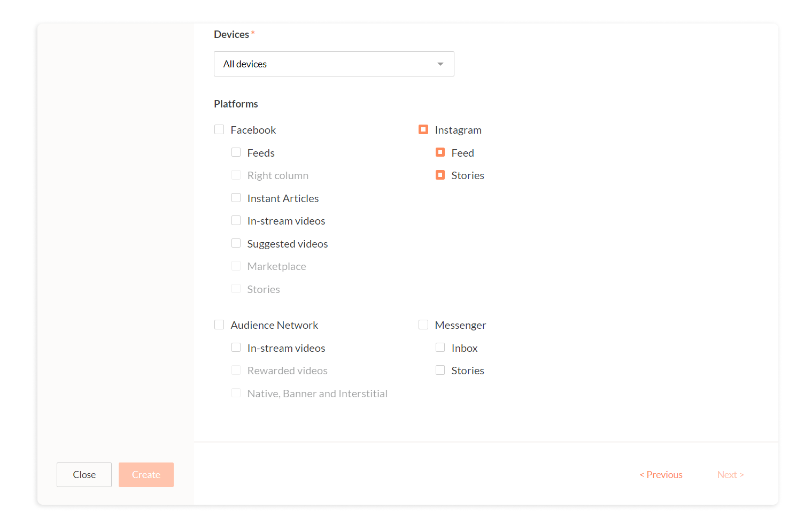
Task: Uncheck the Instagram platform checkbox
Action: (x=423, y=129)
